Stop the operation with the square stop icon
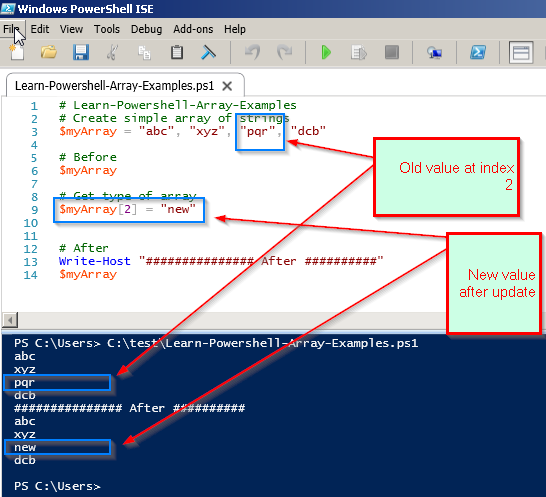Image resolution: width=546 pixels, height=497 pixels. (391, 53)
